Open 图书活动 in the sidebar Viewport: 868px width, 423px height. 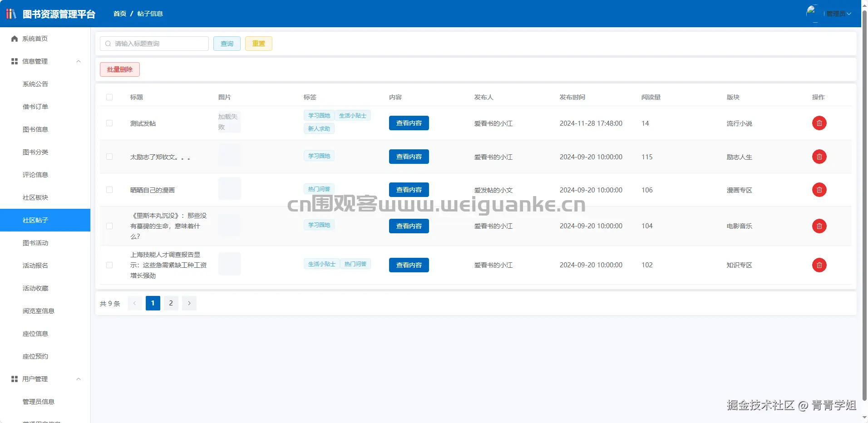click(x=45, y=243)
